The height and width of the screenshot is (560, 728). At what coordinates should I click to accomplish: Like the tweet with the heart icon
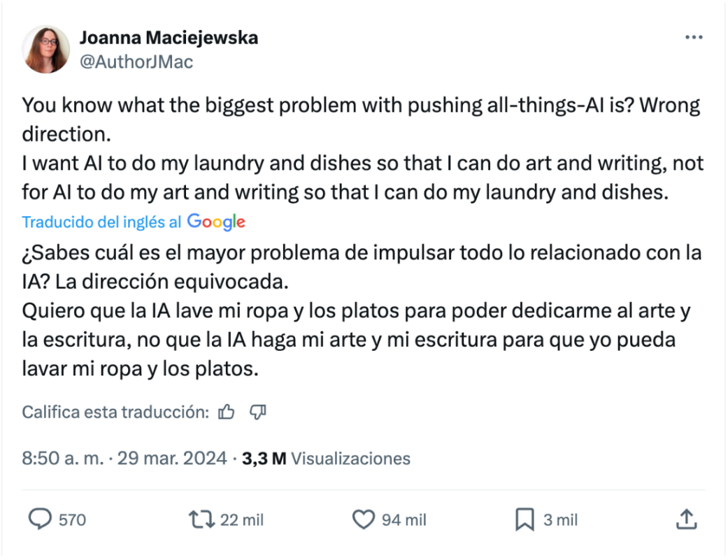pos(364,519)
